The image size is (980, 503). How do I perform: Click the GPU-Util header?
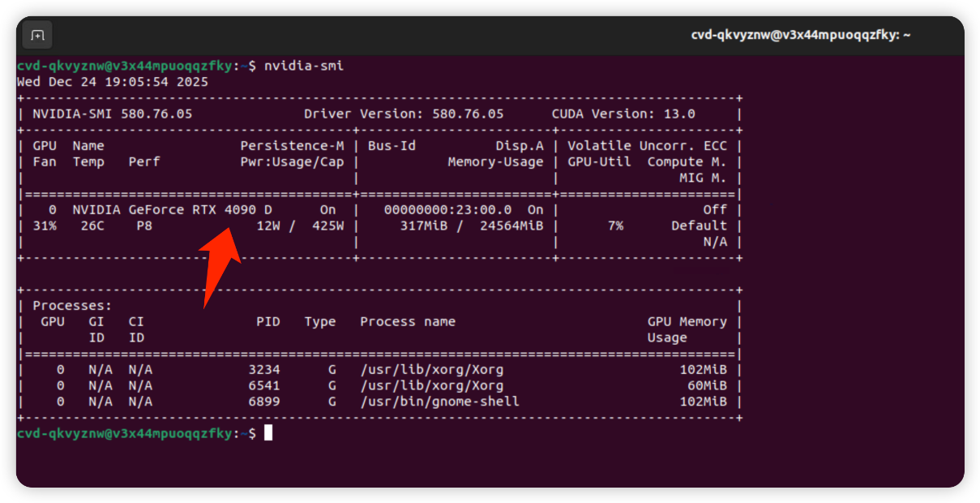click(599, 161)
